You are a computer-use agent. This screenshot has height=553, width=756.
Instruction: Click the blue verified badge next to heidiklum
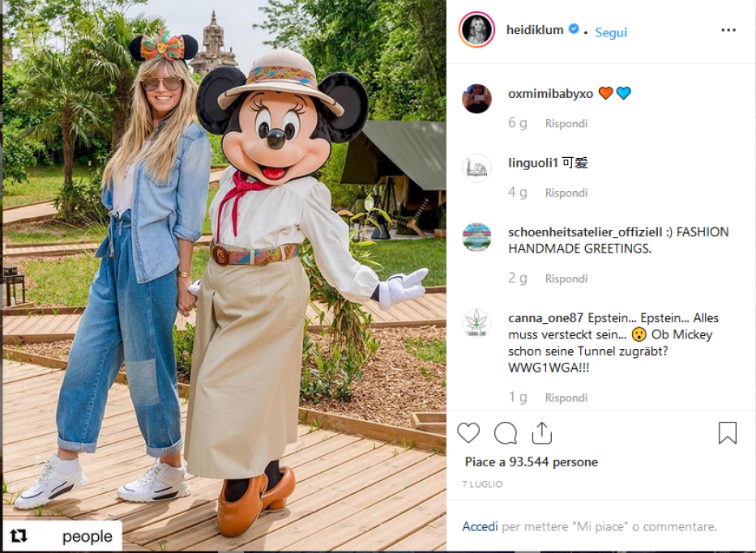[573, 29]
